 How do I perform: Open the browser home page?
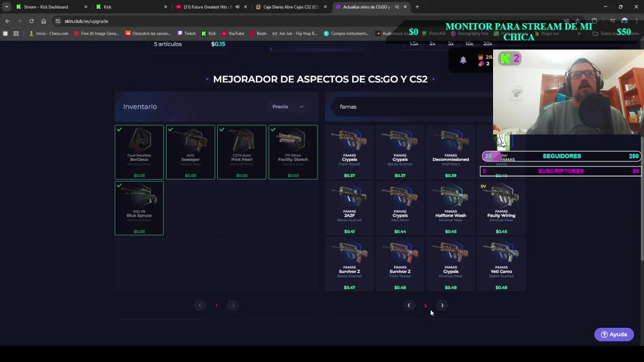(43, 21)
